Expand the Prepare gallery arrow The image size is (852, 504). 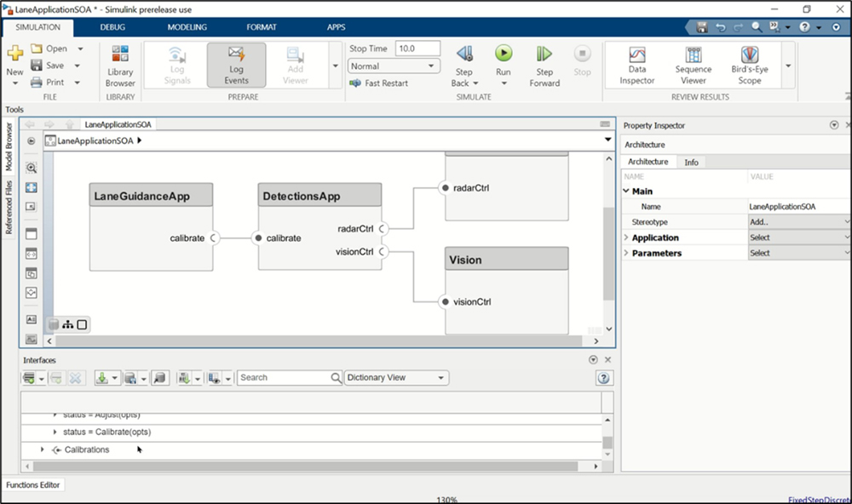coord(335,66)
